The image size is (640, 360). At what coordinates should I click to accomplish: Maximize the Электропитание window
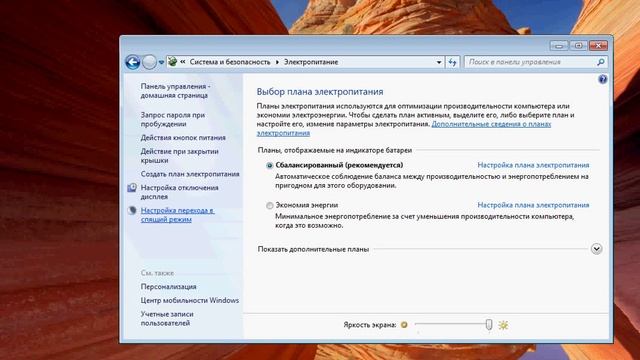click(x=578, y=46)
